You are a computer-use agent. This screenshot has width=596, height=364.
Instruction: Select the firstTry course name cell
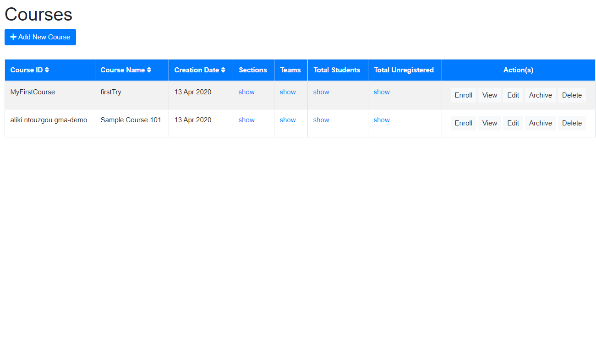132,95
